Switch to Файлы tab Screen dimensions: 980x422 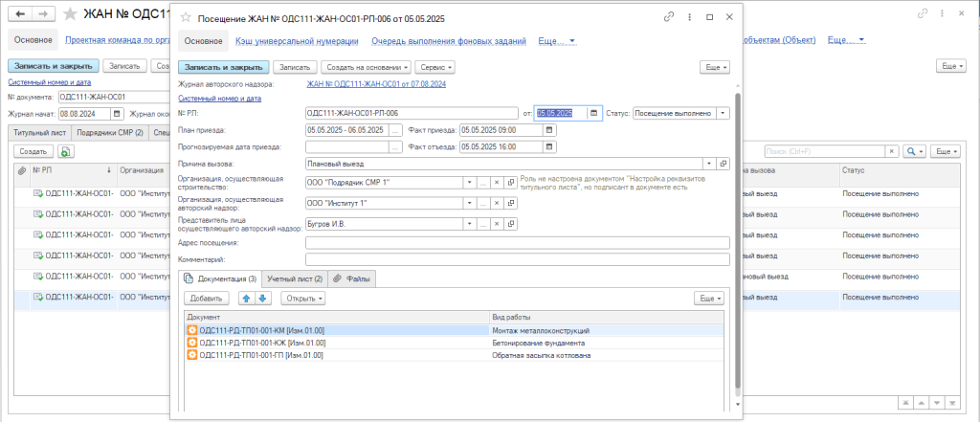pos(352,278)
